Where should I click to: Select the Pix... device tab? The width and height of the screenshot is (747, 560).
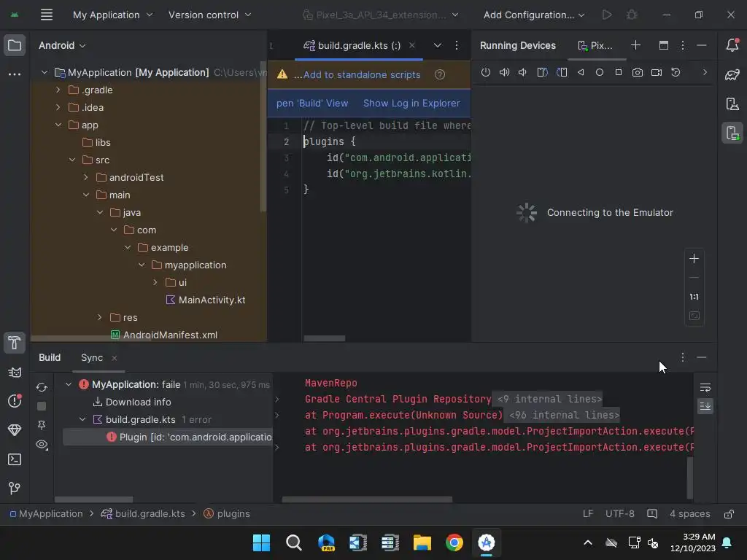[595, 46]
